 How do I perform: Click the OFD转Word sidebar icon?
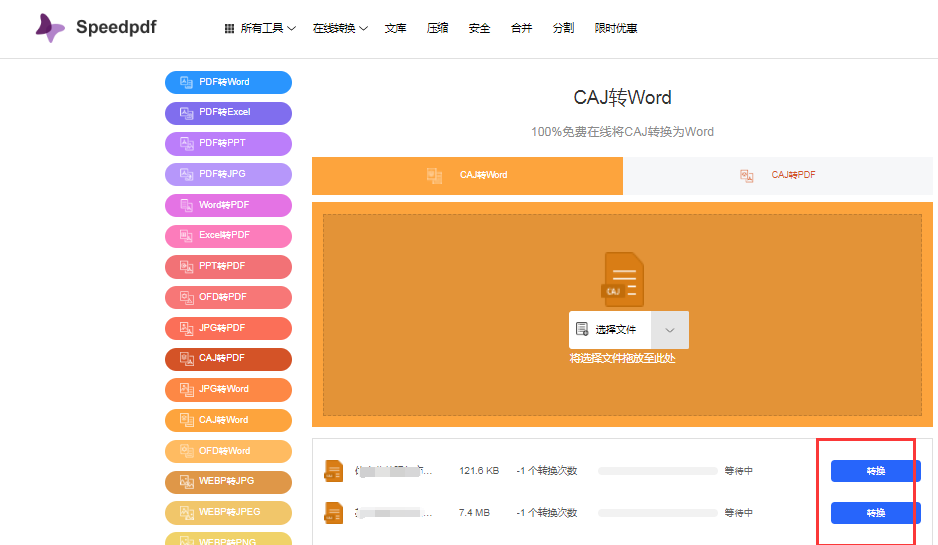[x=187, y=451]
